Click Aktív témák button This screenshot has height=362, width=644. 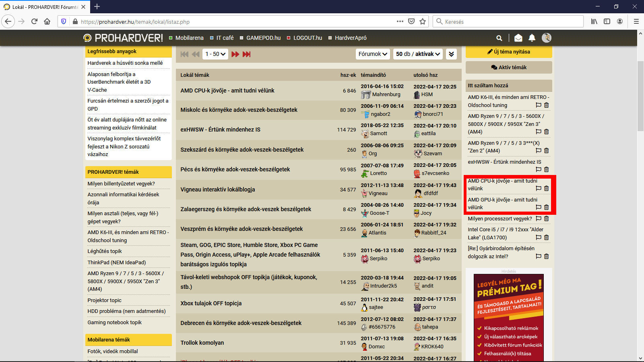click(509, 67)
